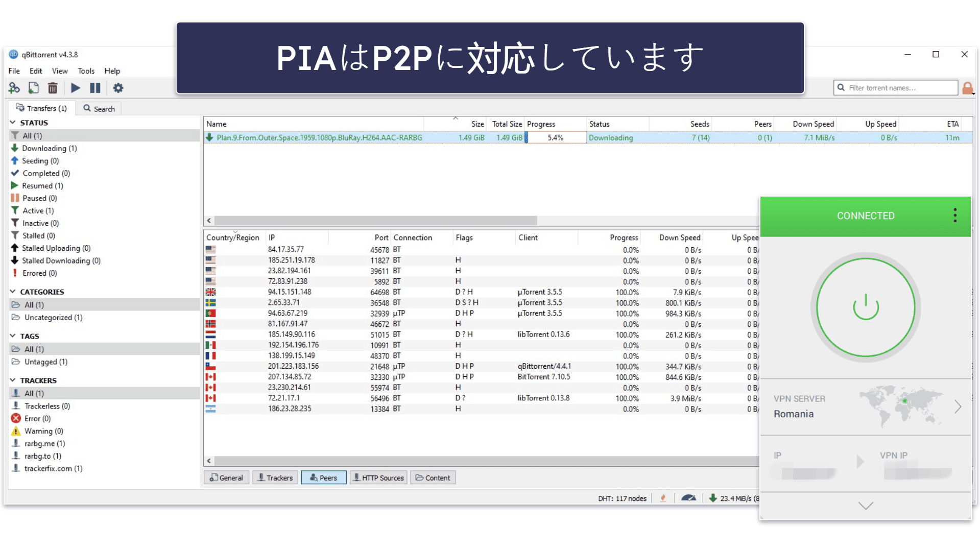
Task: Open the HTTP Sources details tab
Action: [378, 477]
